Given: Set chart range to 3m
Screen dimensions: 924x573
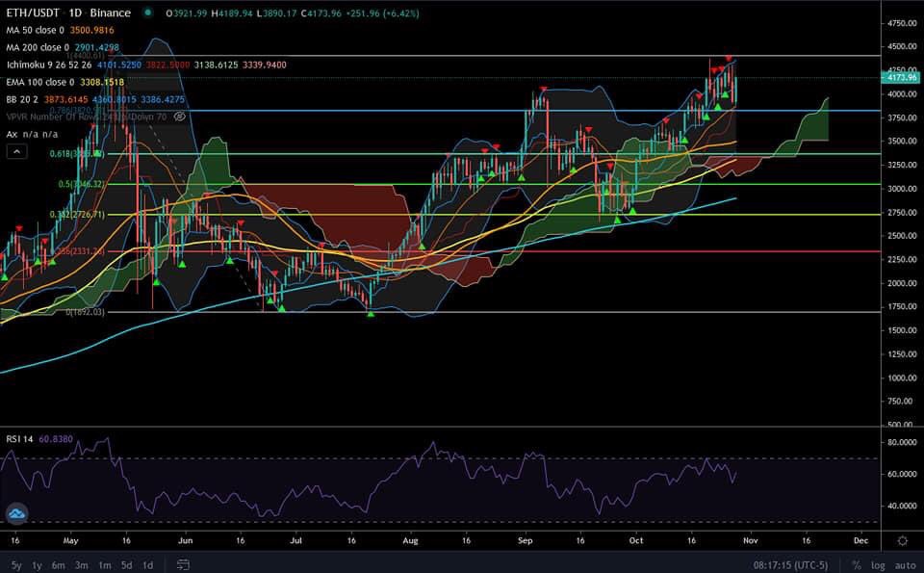Looking at the screenshot, I should click(x=81, y=564).
